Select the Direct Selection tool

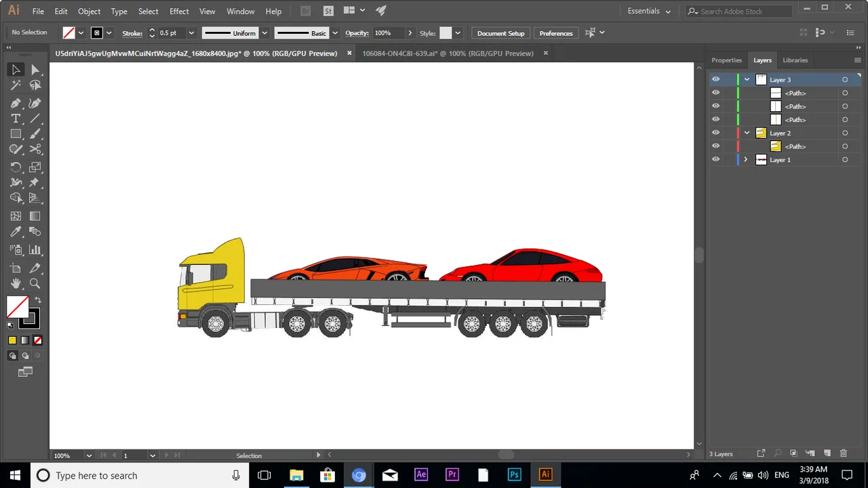35,70
